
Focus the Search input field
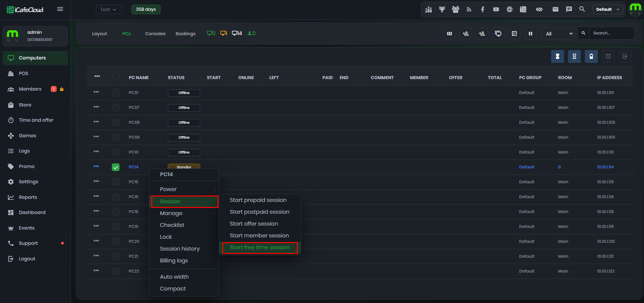point(612,33)
